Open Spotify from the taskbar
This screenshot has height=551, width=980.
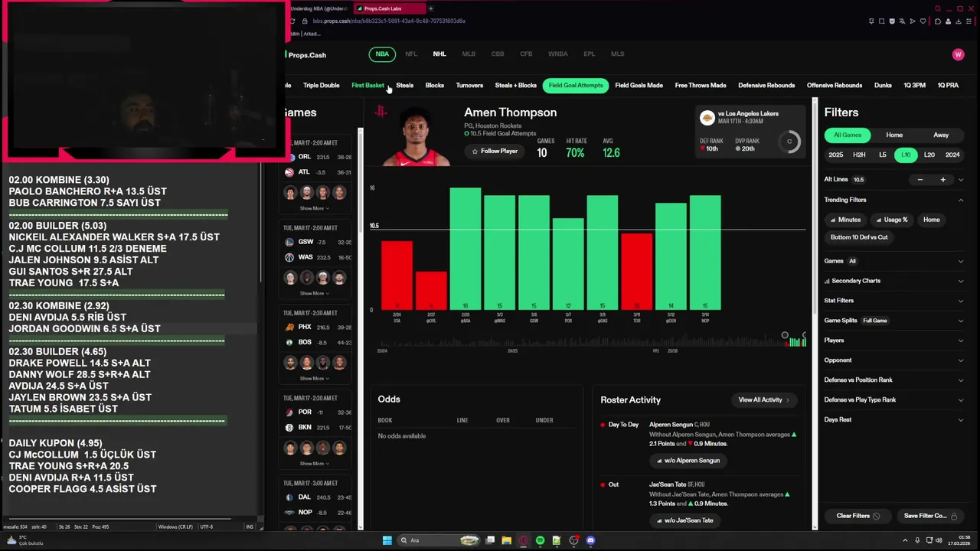541,540
